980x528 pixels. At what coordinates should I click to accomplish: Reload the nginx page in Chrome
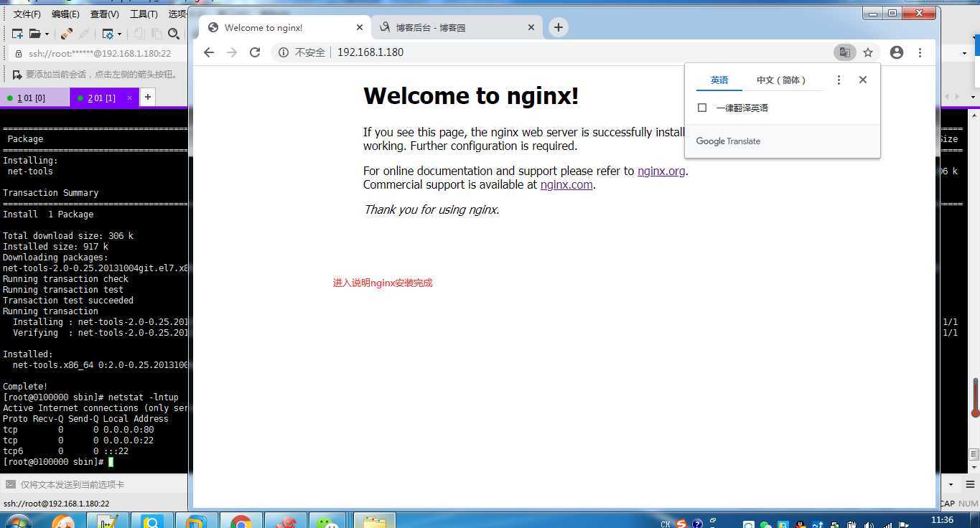point(255,52)
